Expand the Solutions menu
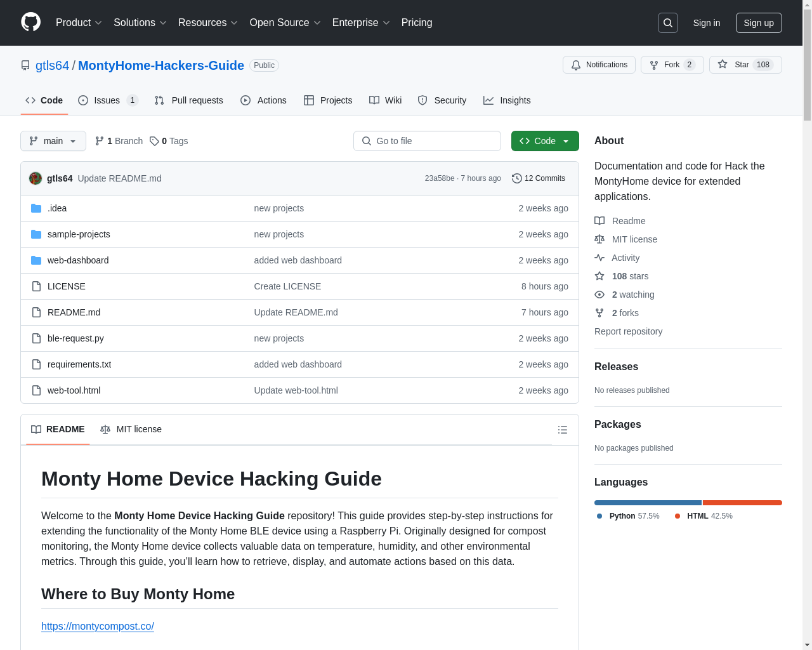The height and width of the screenshot is (650, 812). (140, 23)
